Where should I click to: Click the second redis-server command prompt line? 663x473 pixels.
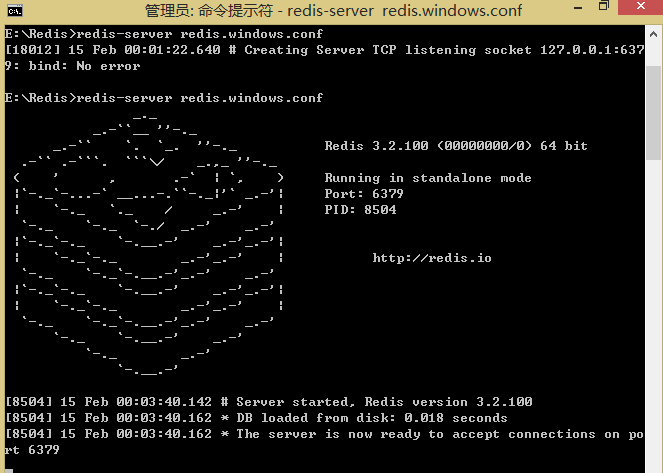tap(164, 98)
